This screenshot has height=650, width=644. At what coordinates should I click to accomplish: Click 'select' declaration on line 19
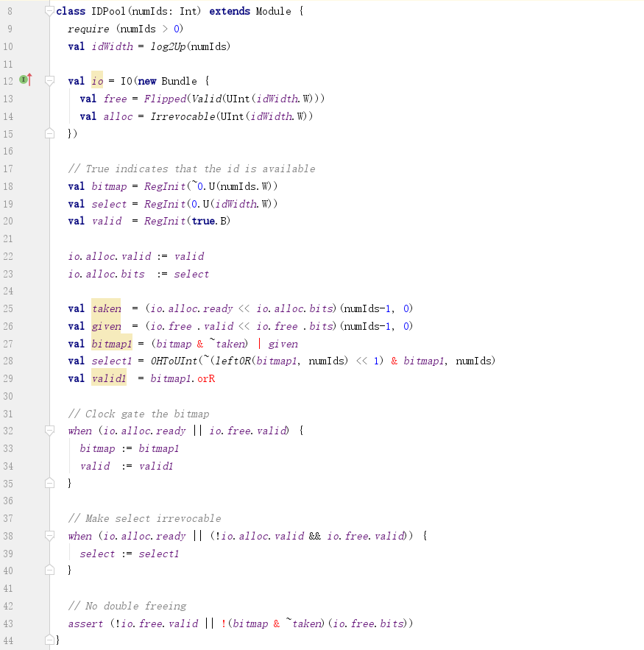click(x=109, y=204)
